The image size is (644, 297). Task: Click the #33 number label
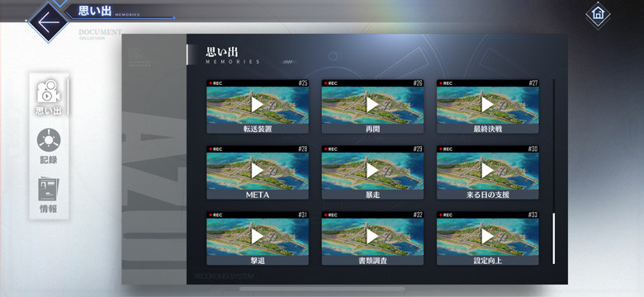pyautogui.click(x=533, y=215)
